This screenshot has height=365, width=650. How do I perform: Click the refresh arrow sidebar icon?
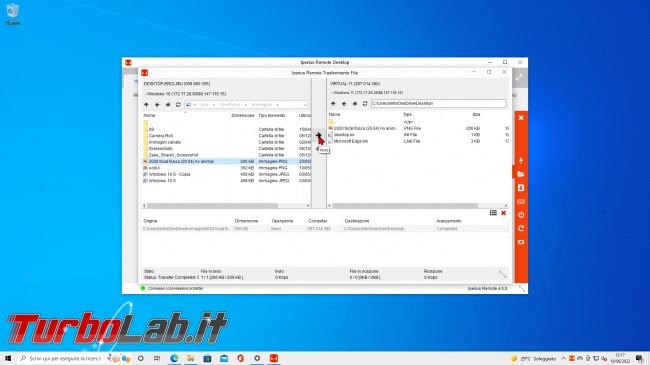click(521, 229)
